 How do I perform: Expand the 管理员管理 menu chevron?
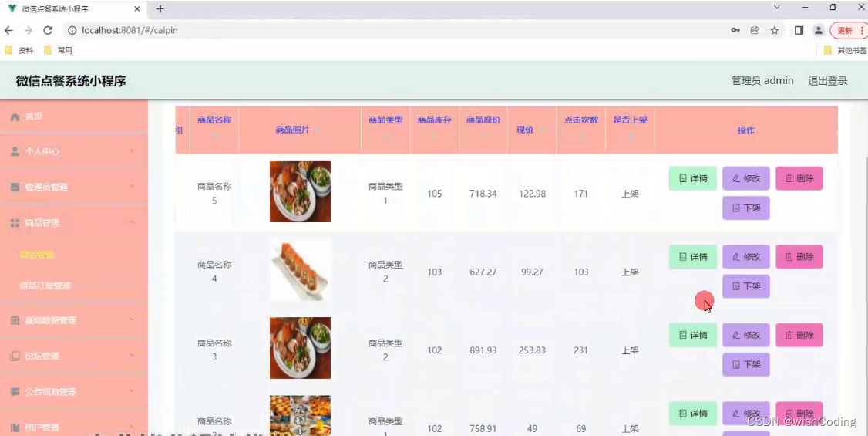point(132,186)
